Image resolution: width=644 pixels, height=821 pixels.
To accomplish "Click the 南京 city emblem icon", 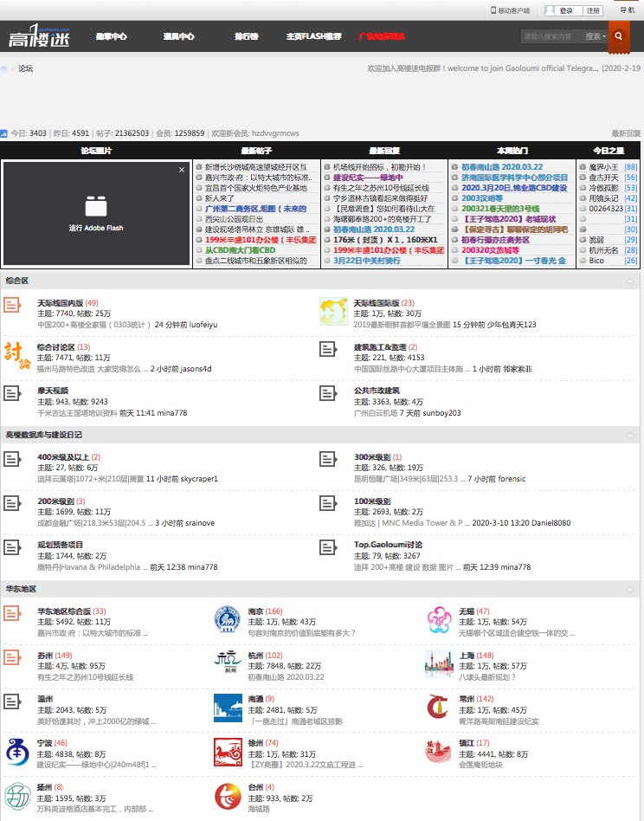I will 228,619.
